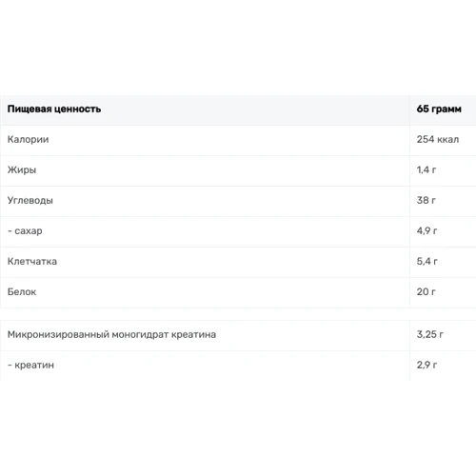Image resolution: width=476 pixels, height=476 pixels.
Task: Click the "3,25 г" creatine monohydrate value
Action: (x=430, y=334)
